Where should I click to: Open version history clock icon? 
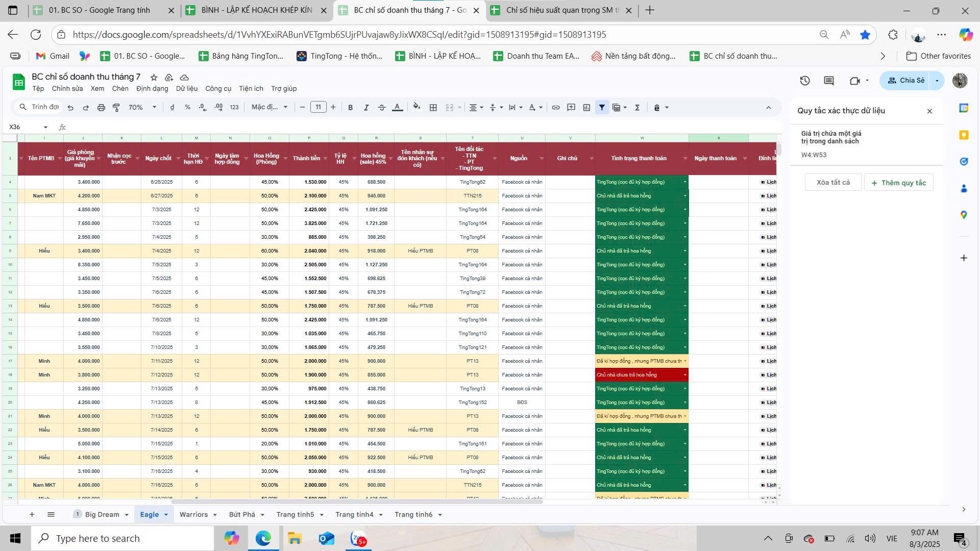(805, 81)
